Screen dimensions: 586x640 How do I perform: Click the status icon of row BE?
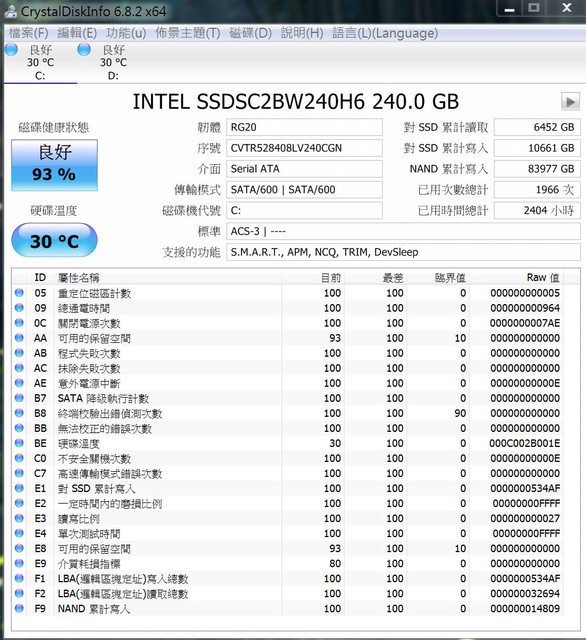(19, 443)
